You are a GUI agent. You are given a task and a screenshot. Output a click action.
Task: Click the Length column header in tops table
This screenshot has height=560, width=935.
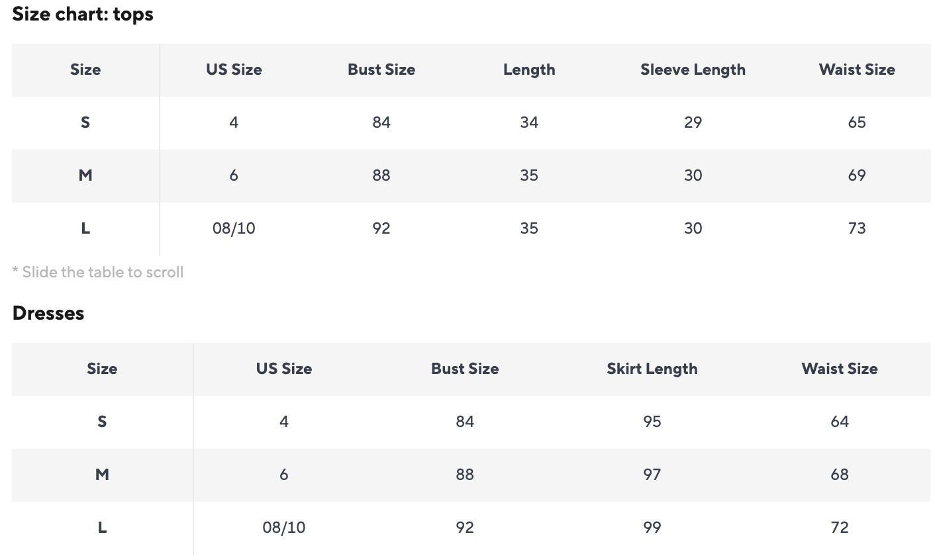click(529, 70)
